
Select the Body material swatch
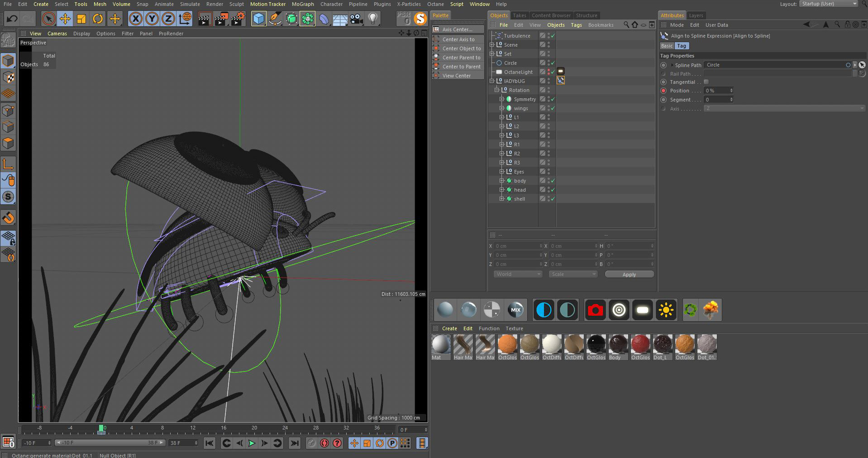click(x=618, y=347)
